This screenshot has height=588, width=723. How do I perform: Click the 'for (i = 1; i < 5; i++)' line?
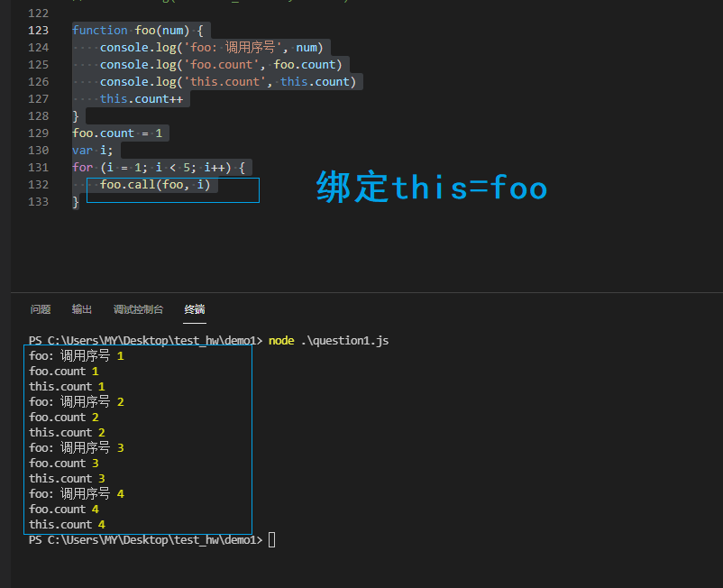[159, 168]
